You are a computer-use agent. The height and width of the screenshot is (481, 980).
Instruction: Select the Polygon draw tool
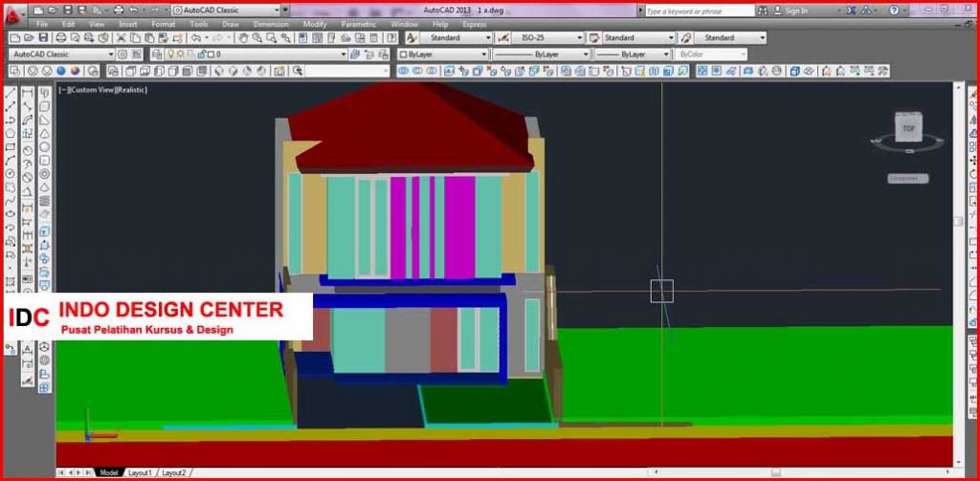10,133
